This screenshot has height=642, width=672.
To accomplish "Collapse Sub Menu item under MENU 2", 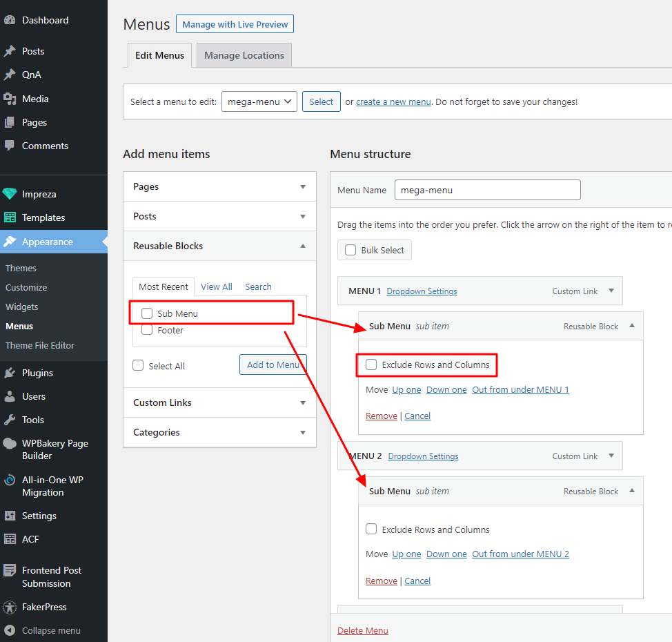I will tap(632, 490).
